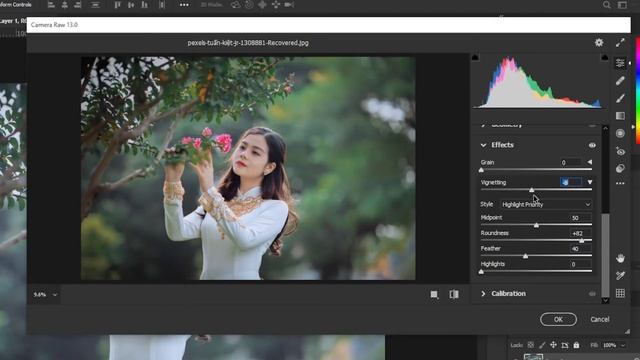The image size is (640, 360).
Task: Open the Style Highlight Priority dropdown
Action: pos(546,204)
